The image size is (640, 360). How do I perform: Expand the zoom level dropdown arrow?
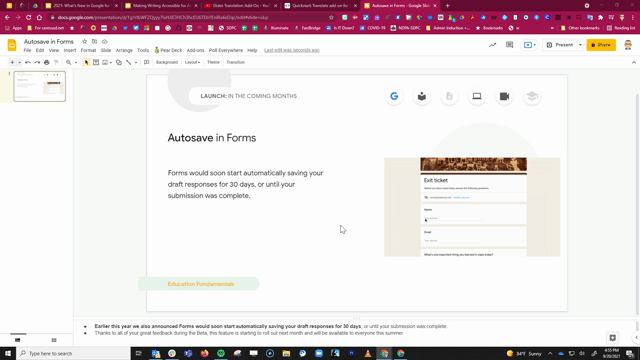(76, 62)
